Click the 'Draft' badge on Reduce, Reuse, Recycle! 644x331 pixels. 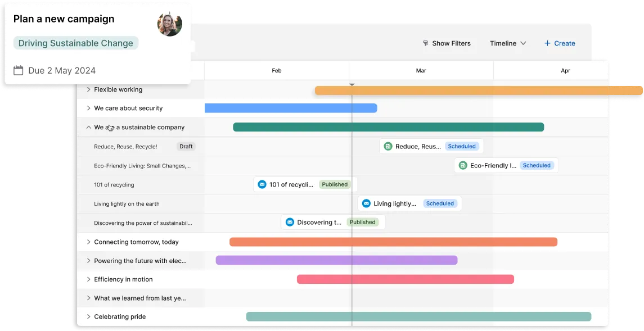pos(186,146)
